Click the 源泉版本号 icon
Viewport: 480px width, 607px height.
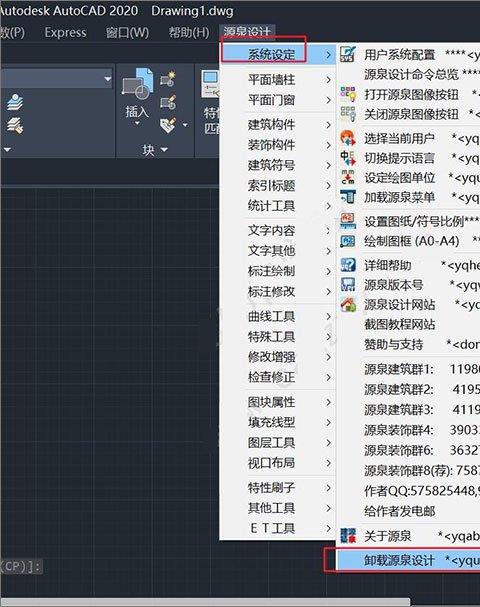click(x=348, y=285)
